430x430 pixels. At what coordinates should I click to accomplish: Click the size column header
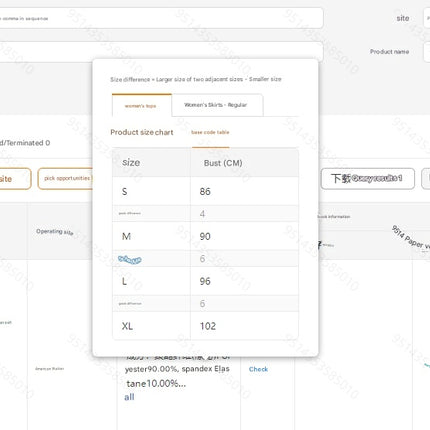click(x=151, y=163)
